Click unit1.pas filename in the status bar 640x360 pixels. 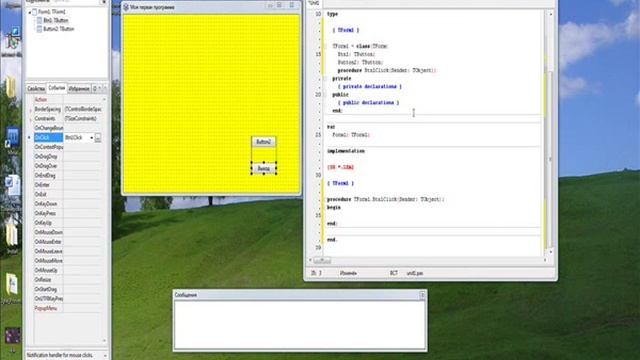tap(415, 273)
